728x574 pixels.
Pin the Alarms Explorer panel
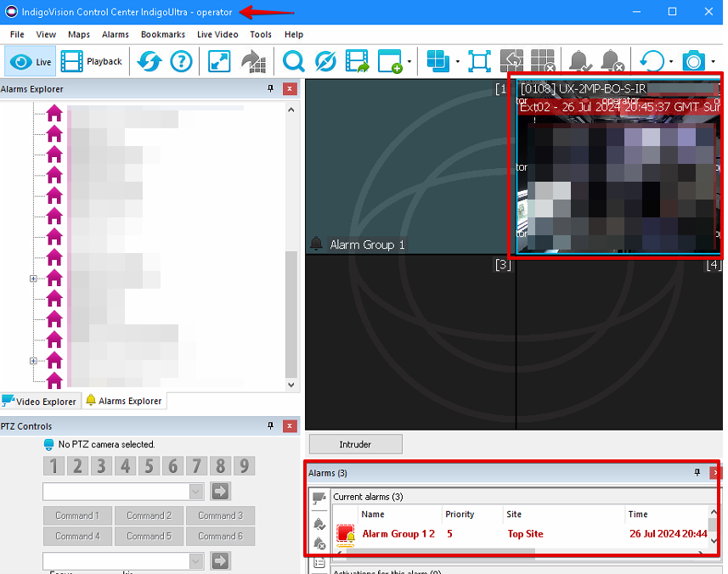coord(271,88)
